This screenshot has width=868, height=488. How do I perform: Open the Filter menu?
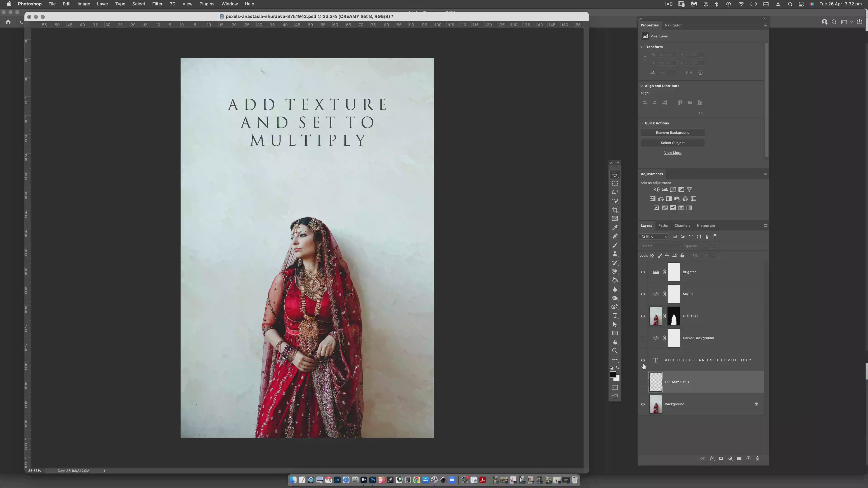coord(157,4)
